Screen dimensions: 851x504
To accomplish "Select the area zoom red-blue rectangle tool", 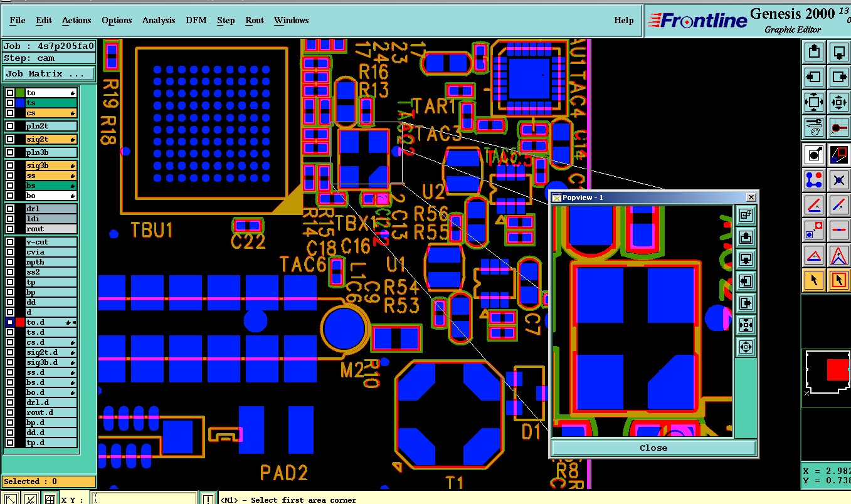I will [x=839, y=154].
